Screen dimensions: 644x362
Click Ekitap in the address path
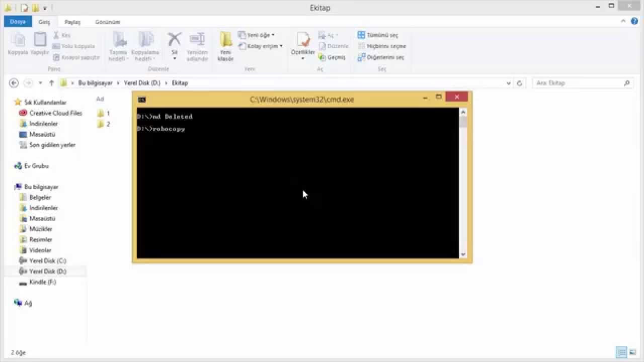click(180, 83)
